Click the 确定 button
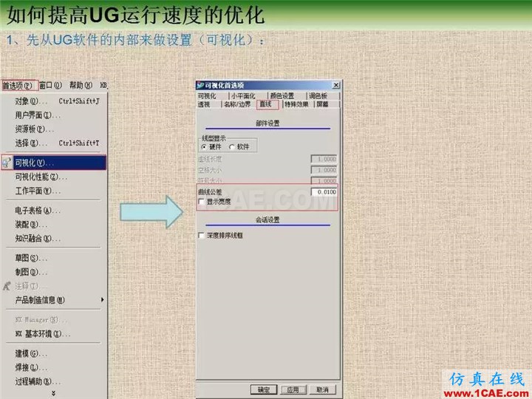Screen dimensions: 532x399 pos(264,389)
